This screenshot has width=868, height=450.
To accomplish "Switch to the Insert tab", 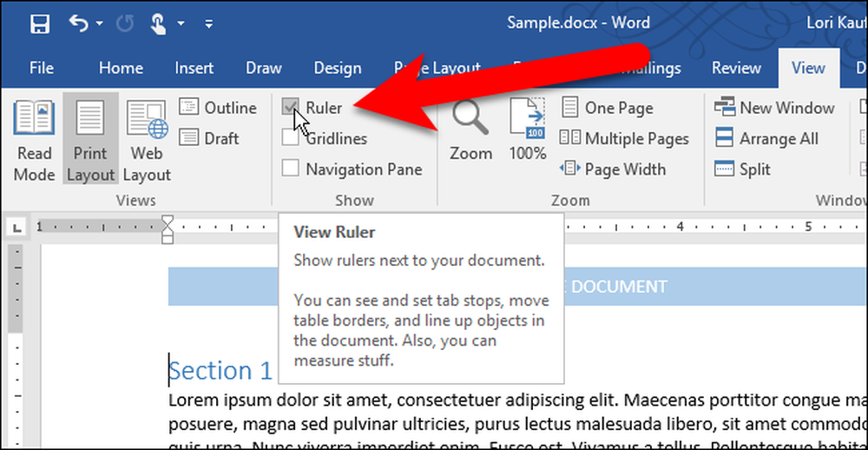I will 194,68.
